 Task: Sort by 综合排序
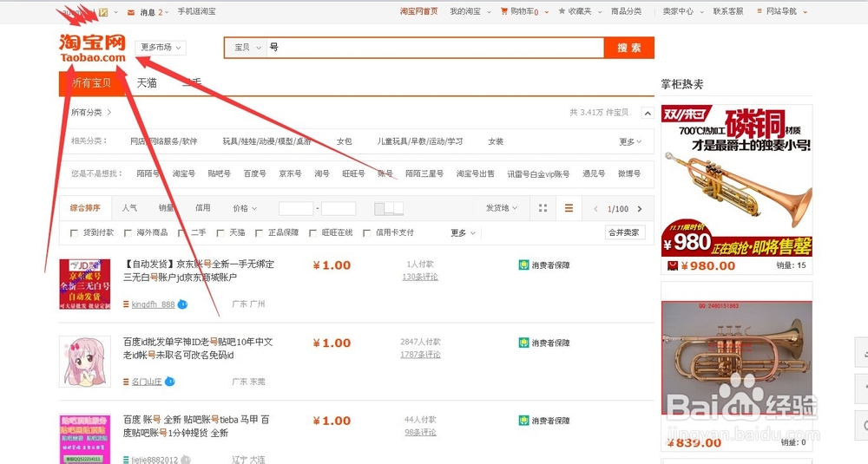[x=85, y=208]
